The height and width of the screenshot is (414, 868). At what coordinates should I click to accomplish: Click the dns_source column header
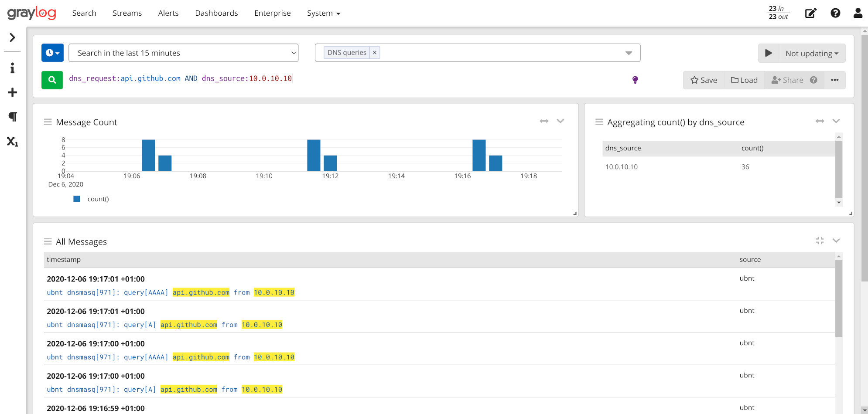tap(623, 148)
